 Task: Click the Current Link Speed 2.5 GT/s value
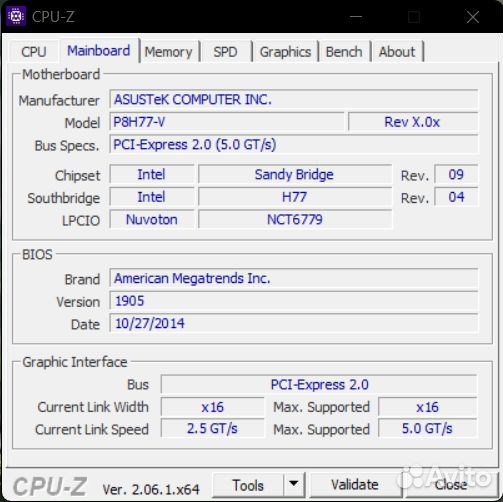click(212, 428)
